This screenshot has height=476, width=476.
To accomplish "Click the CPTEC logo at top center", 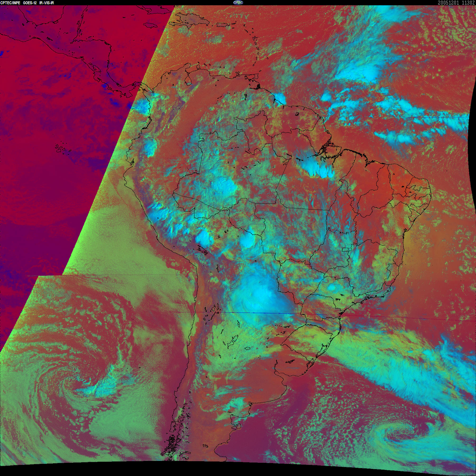I will point(238,3).
